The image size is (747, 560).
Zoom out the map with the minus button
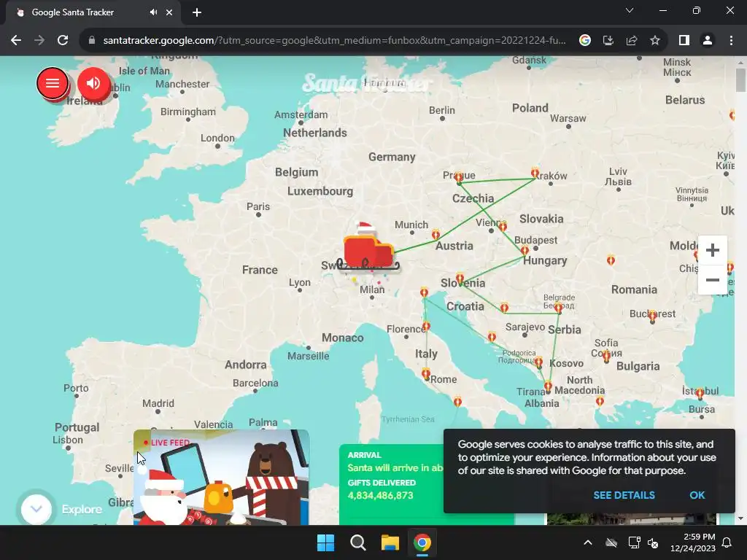click(x=712, y=280)
